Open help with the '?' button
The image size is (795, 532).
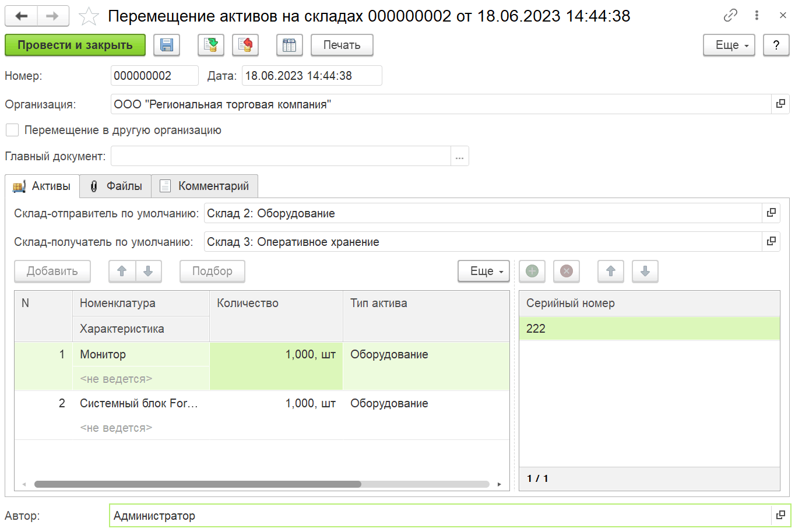(x=776, y=45)
